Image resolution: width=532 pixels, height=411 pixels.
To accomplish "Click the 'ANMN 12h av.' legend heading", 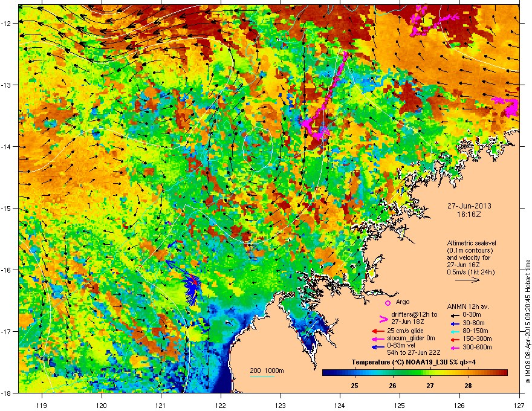I will point(468,307).
